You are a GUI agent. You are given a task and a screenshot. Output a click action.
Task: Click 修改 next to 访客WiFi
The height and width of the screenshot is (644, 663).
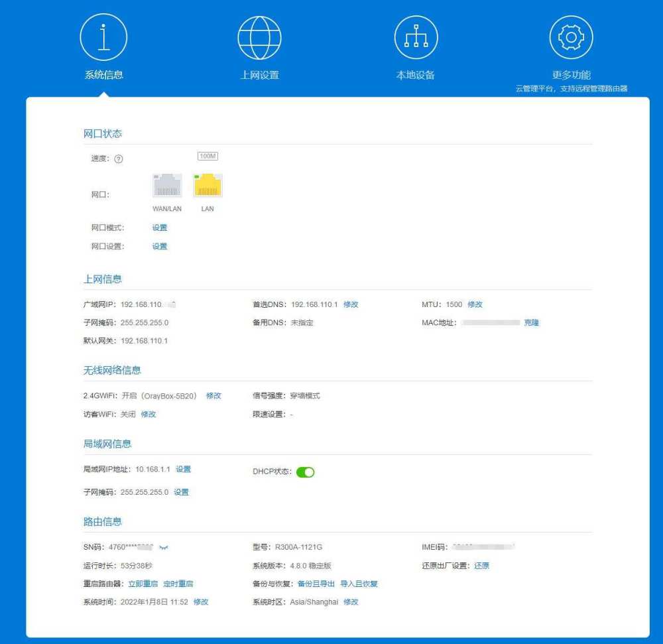(x=149, y=415)
